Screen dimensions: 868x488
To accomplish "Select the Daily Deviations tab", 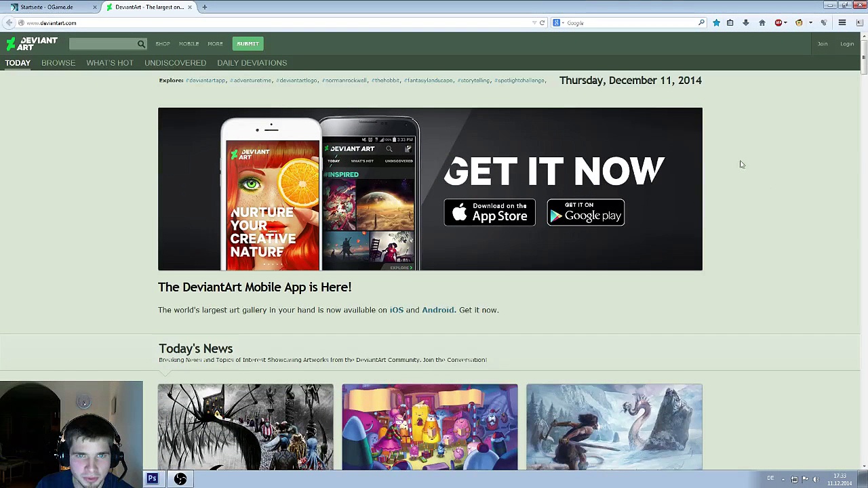I will 252,63.
